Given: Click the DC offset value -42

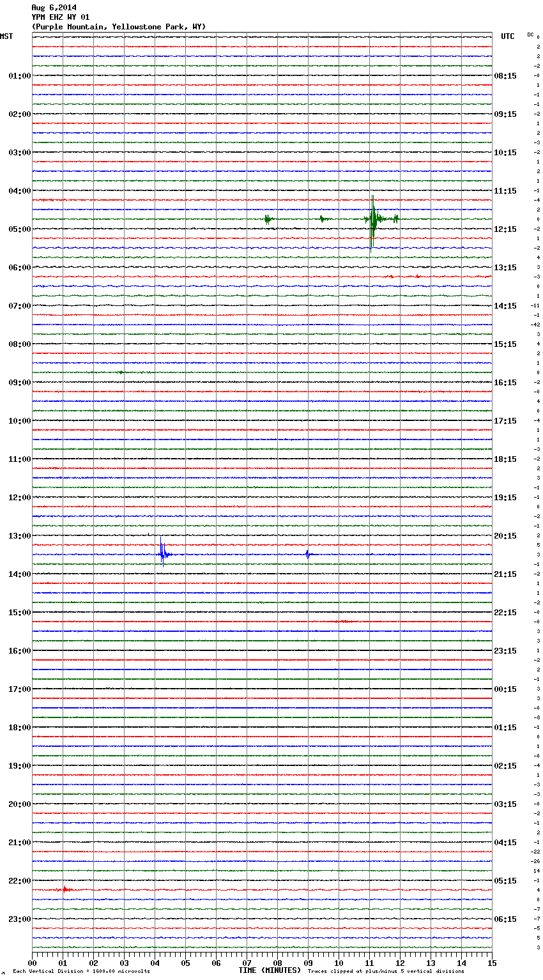Looking at the screenshot, I should point(535,325).
